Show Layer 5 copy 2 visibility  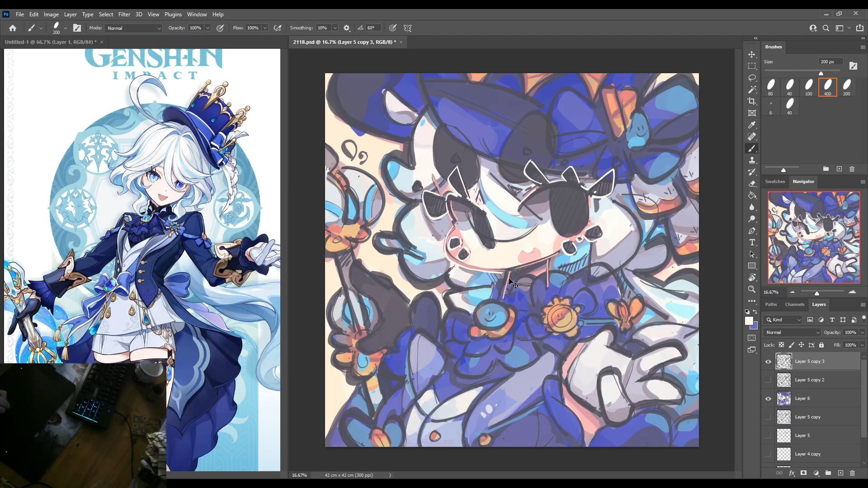tap(768, 380)
